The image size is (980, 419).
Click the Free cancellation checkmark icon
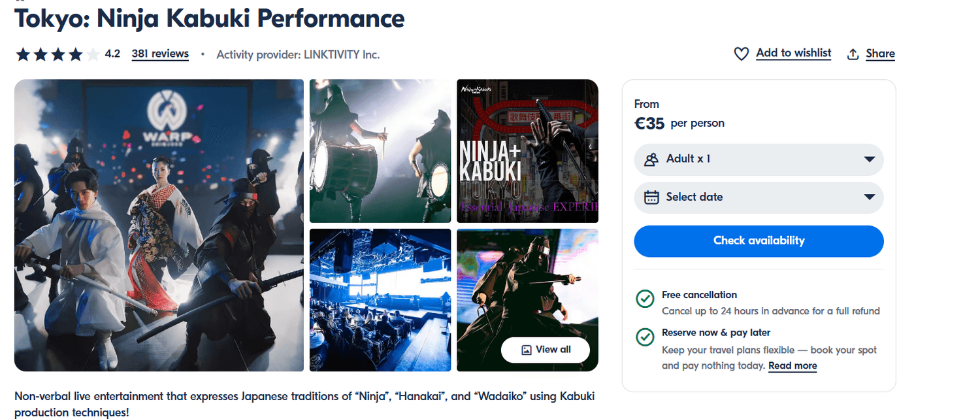645,299
